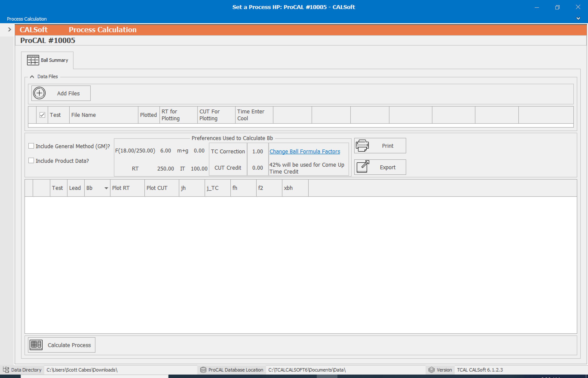Enable Include Product Data checkbox
Image resolution: width=588 pixels, height=378 pixels.
31,160
